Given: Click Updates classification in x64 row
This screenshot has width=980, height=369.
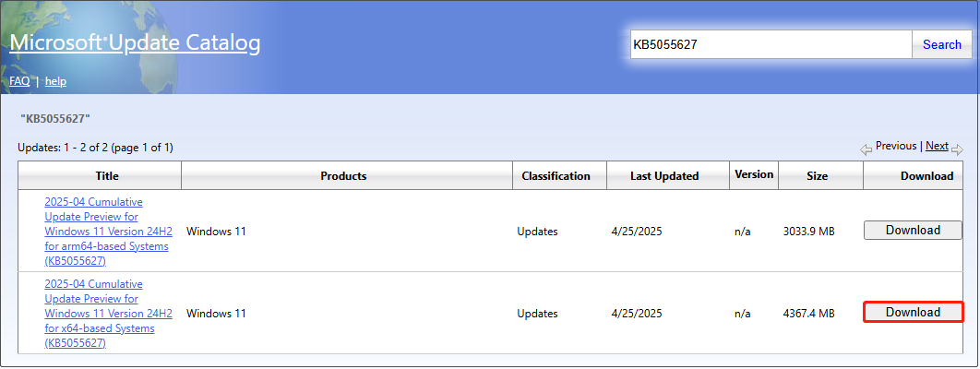Looking at the screenshot, I should [x=537, y=314].
